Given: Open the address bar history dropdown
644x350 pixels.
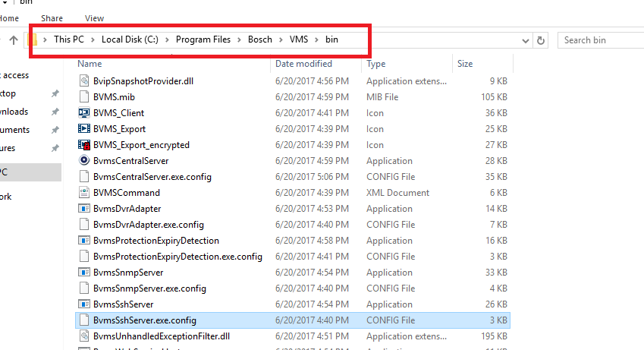Looking at the screenshot, I should tap(526, 40).
